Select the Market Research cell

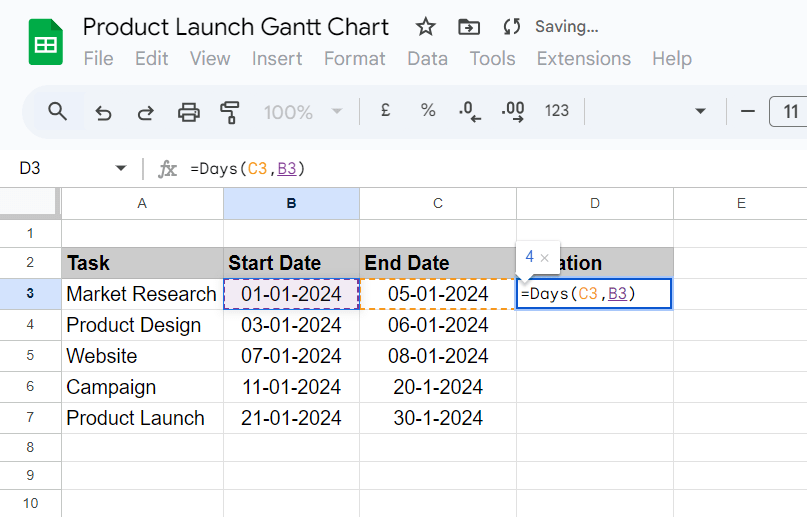point(143,294)
